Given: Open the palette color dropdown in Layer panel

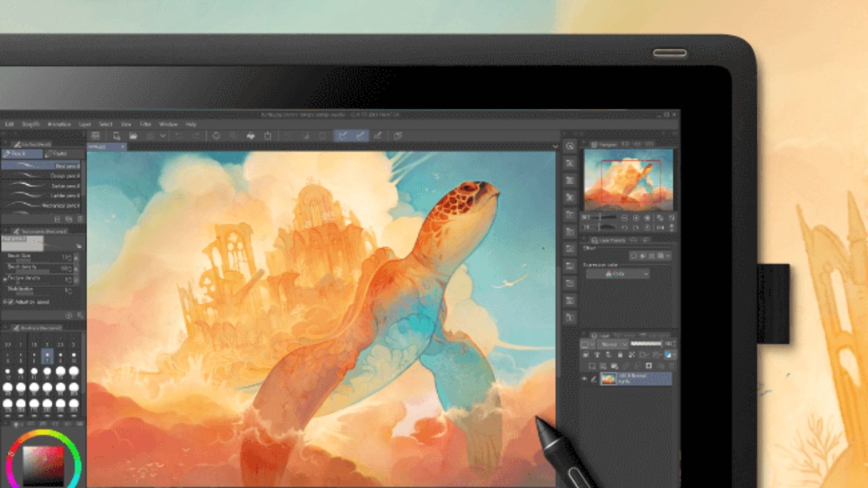Looking at the screenshot, I should (586, 344).
